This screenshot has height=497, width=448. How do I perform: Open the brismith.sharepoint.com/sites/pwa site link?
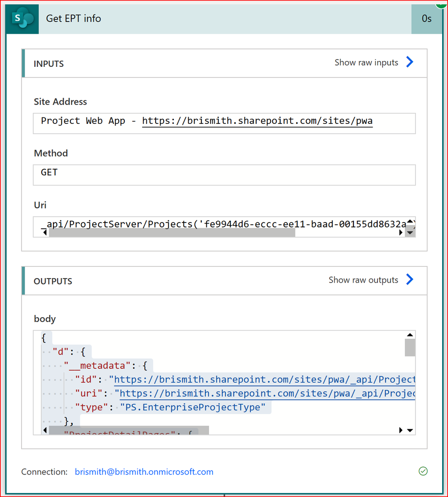(x=257, y=121)
